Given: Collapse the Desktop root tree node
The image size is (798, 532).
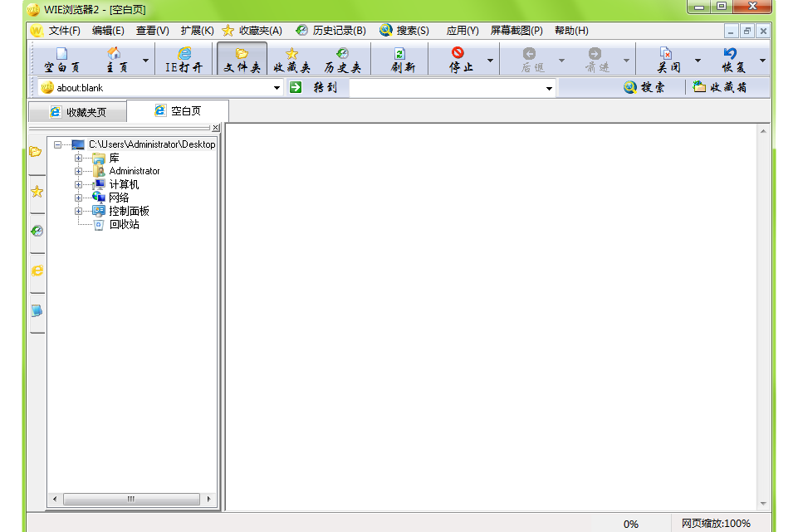Looking at the screenshot, I should (x=57, y=145).
